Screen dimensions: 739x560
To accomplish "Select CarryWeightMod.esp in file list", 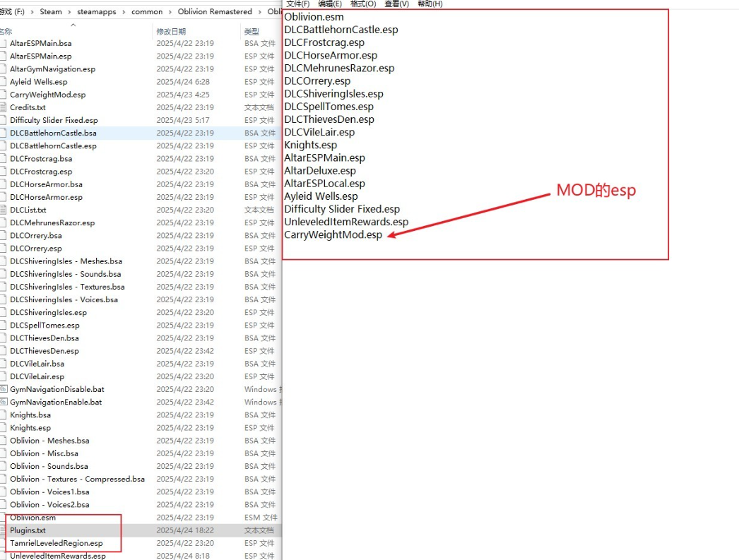I will 47,95.
